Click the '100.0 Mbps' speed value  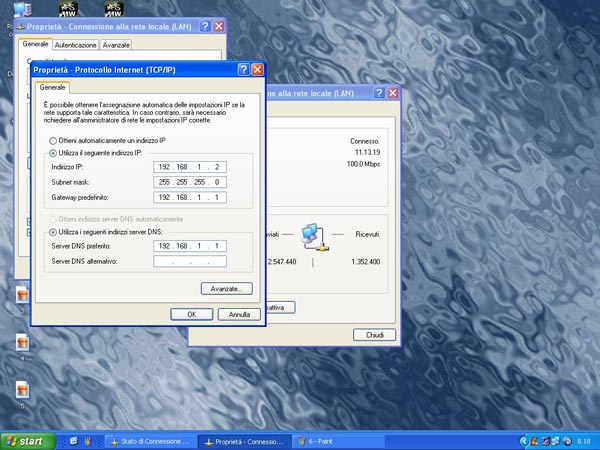click(363, 164)
